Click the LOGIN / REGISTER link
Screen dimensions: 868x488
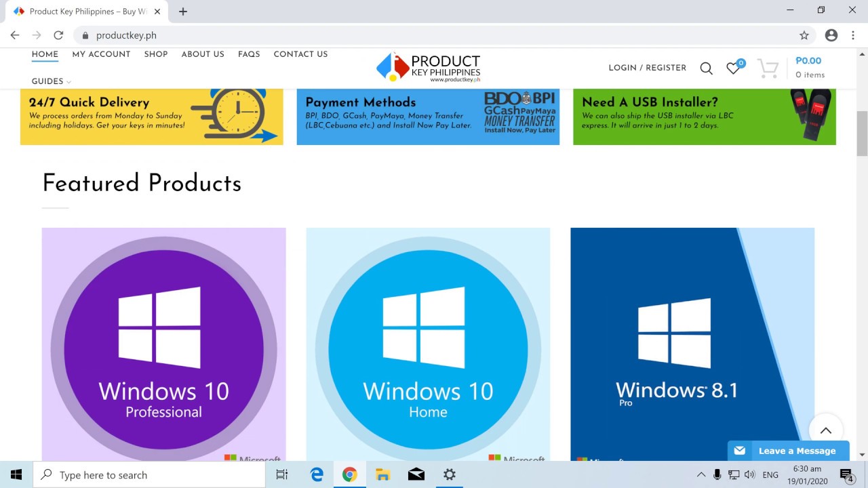click(x=648, y=68)
